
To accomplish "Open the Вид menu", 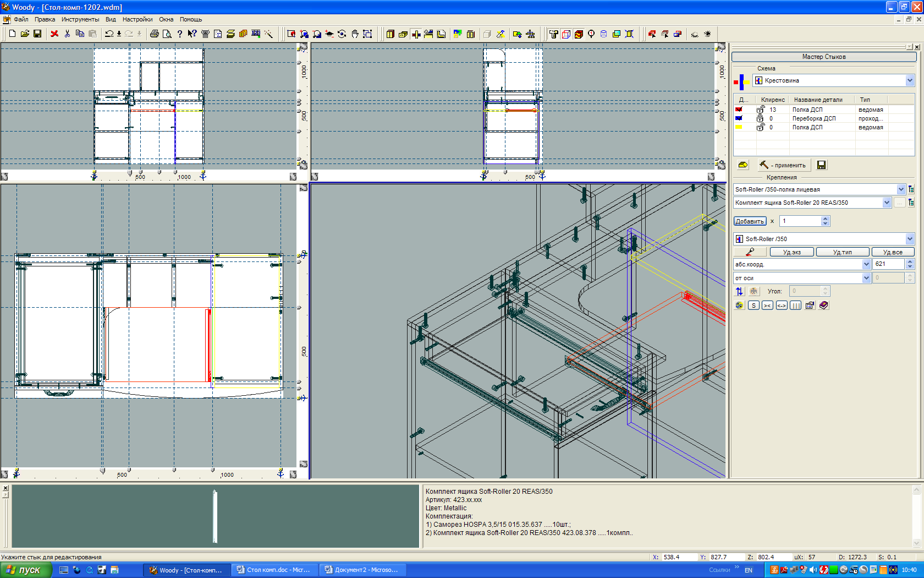I will click(x=111, y=19).
